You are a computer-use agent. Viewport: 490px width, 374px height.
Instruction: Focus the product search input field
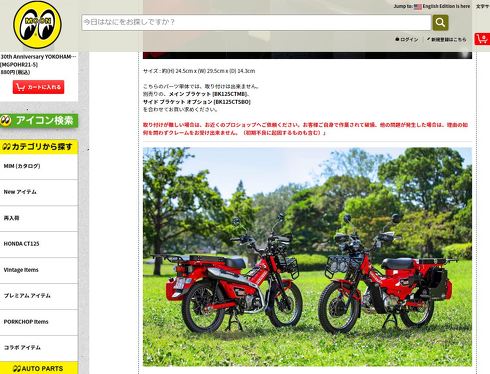coord(256,23)
